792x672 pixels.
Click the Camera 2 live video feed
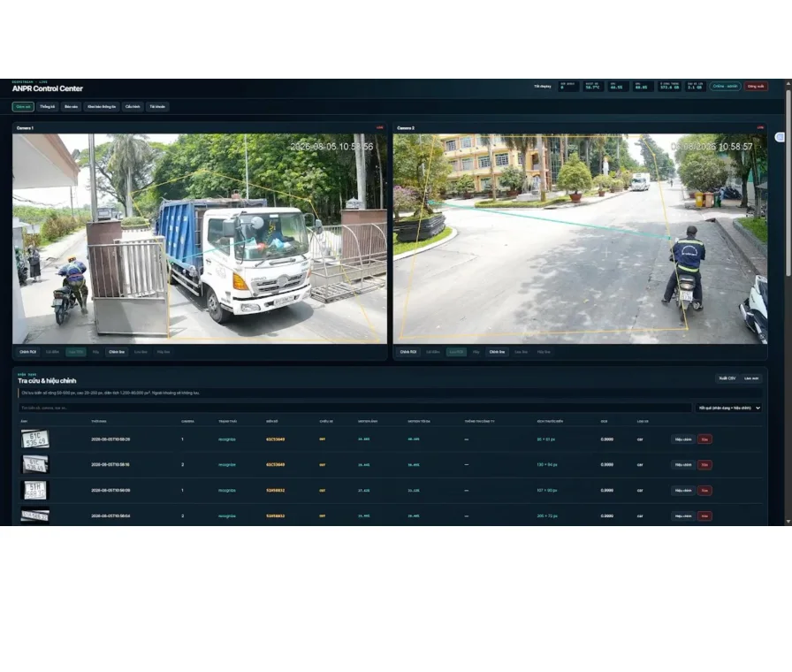click(580, 239)
